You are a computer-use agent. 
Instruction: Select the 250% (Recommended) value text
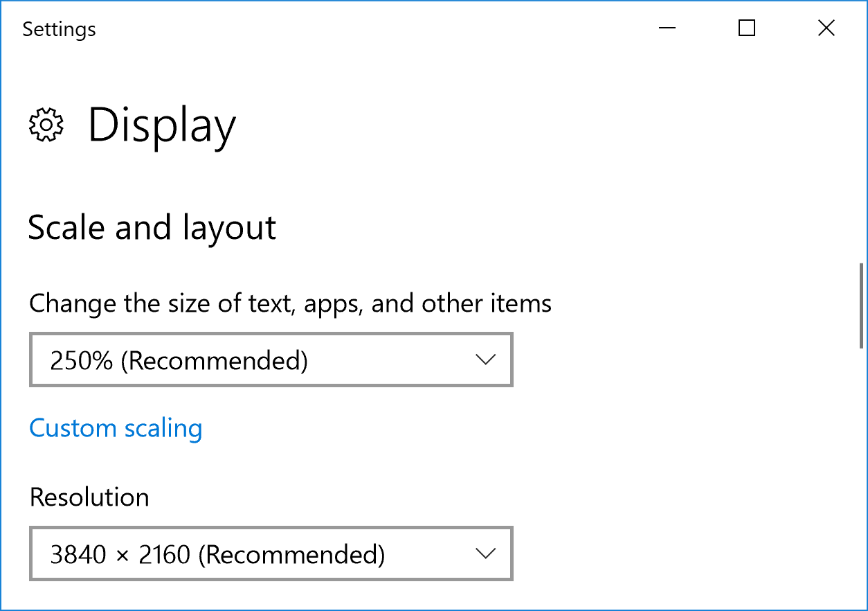point(179,360)
